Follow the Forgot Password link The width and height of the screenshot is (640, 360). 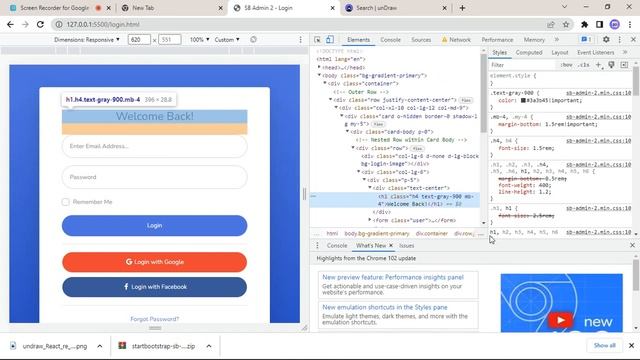pyautogui.click(x=155, y=319)
